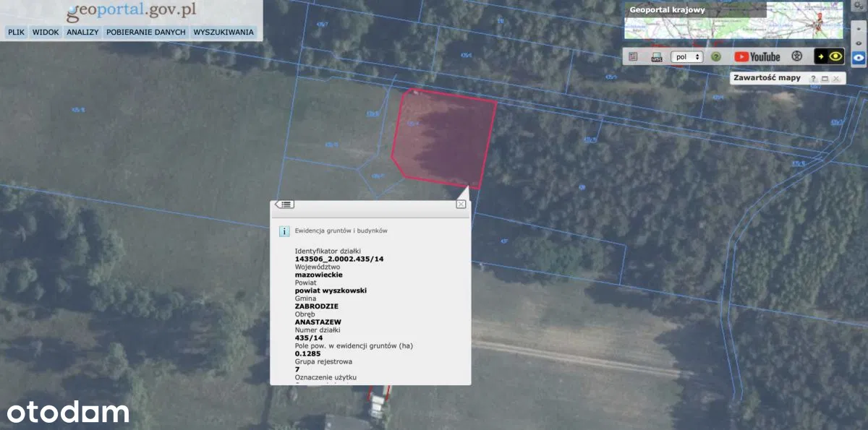Expand the 'pol' language dropdown
The width and height of the screenshot is (868, 430).
(687, 56)
